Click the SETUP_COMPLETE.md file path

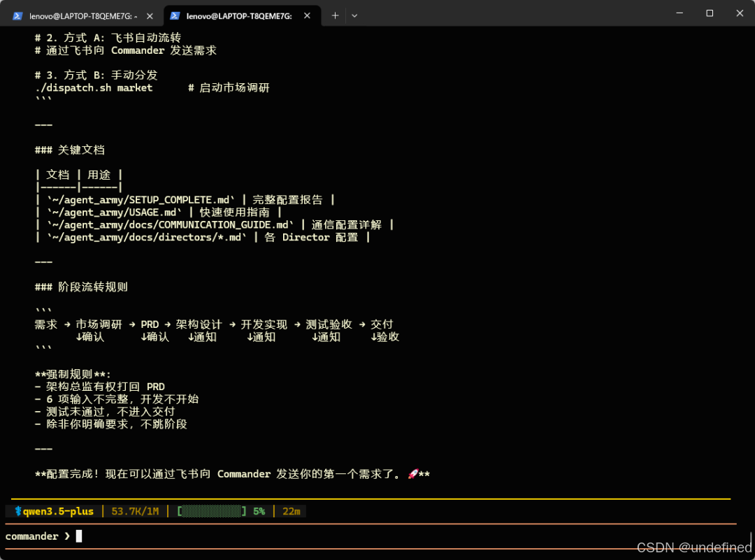click(141, 200)
